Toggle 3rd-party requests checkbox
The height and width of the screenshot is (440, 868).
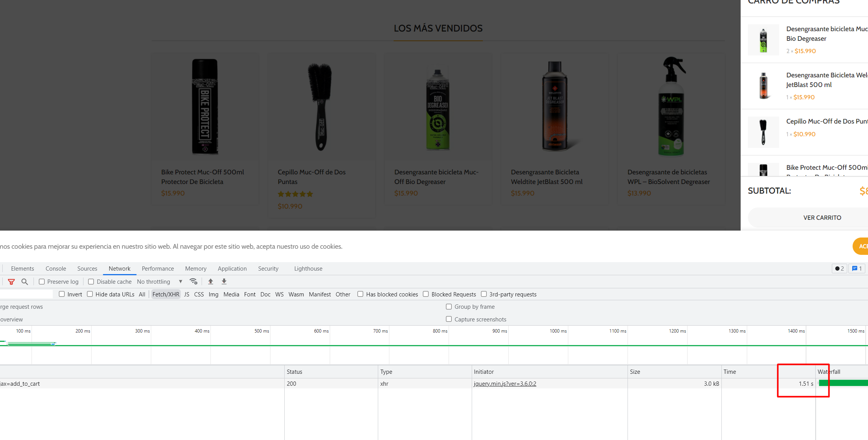click(484, 294)
